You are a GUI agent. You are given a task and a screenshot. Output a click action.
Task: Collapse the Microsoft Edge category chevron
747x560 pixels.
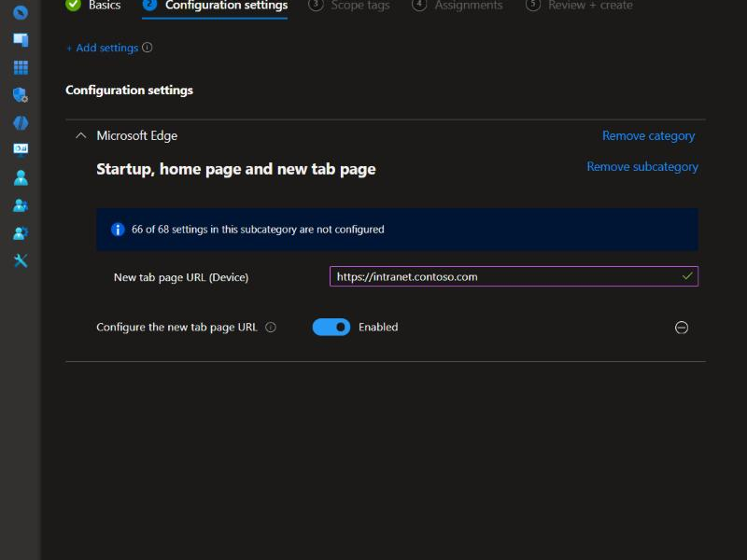[x=81, y=135]
